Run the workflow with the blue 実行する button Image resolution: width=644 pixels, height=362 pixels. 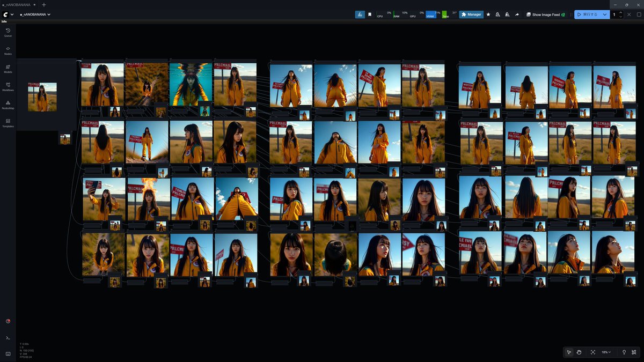point(588,14)
